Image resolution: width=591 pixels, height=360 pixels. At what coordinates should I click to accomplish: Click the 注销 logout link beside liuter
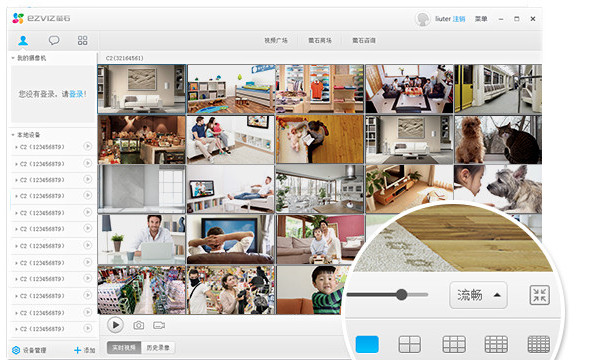(459, 19)
